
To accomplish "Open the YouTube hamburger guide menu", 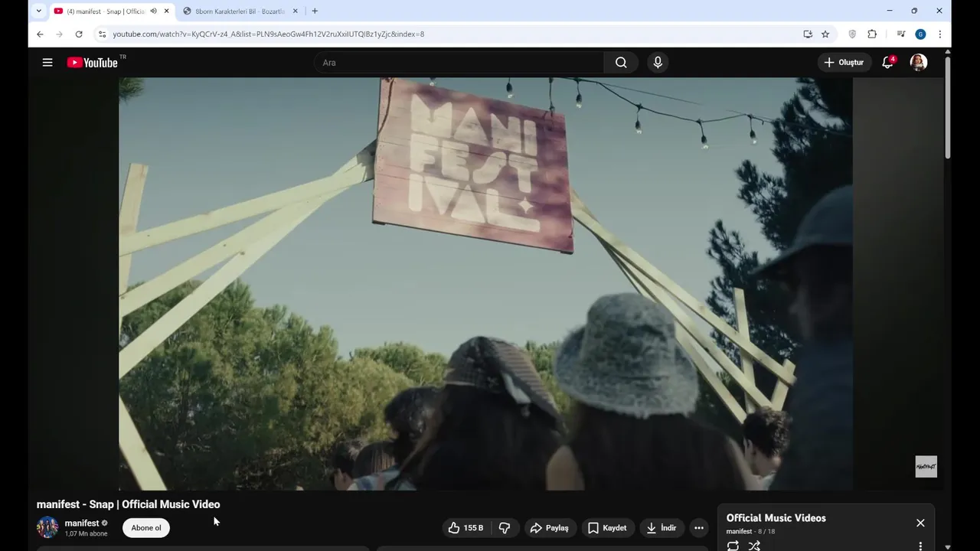I will pyautogui.click(x=47, y=63).
